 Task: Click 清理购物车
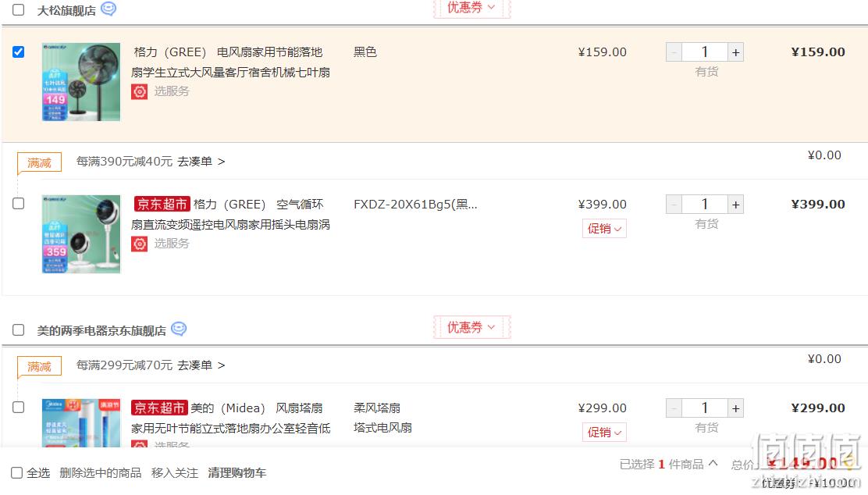click(237, 473)
